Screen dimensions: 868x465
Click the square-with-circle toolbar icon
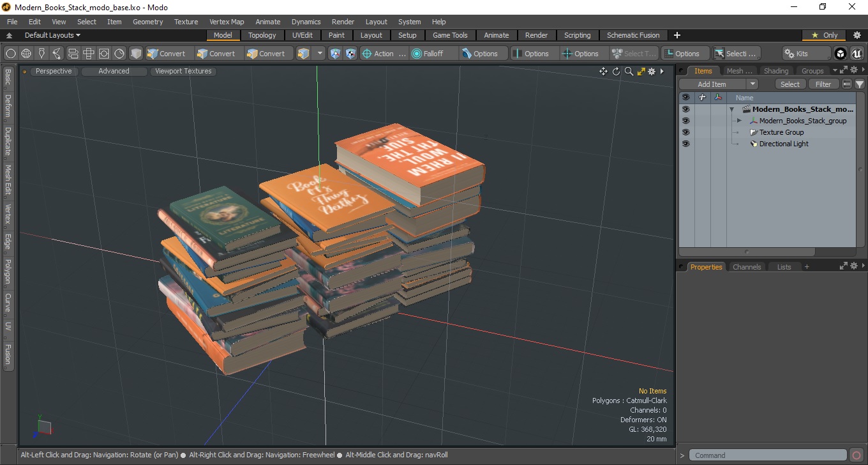tap(103, 54)
